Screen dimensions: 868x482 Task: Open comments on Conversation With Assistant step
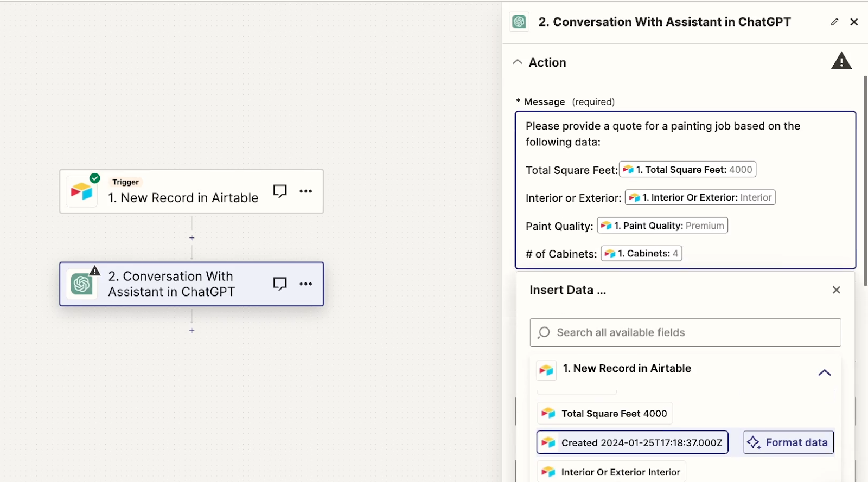pyautogui.click(x=280, y=284)
